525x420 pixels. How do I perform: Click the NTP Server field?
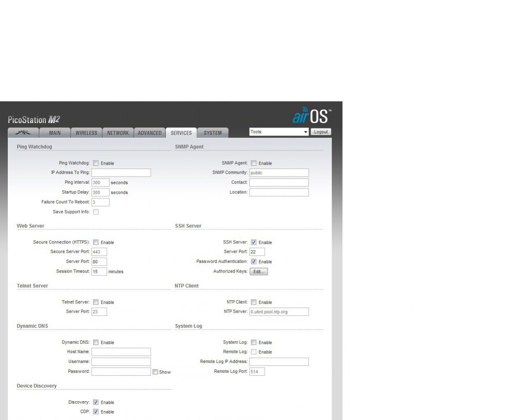pos(279,312)
